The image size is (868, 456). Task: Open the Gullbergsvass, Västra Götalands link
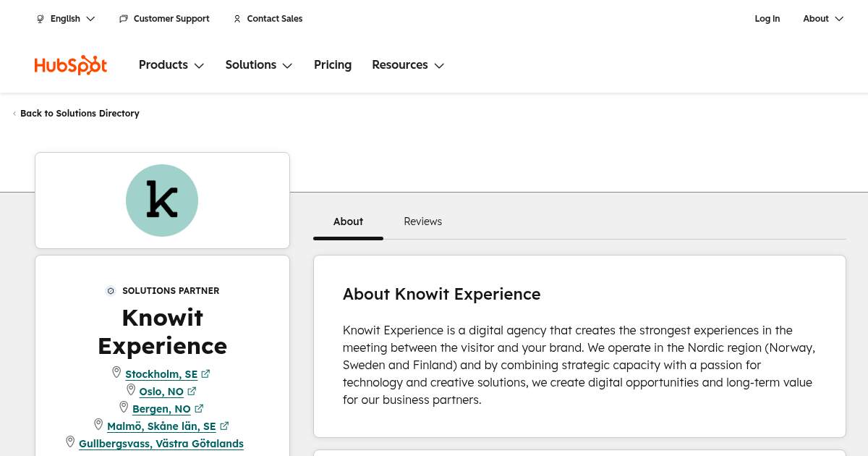pos(161,444)
